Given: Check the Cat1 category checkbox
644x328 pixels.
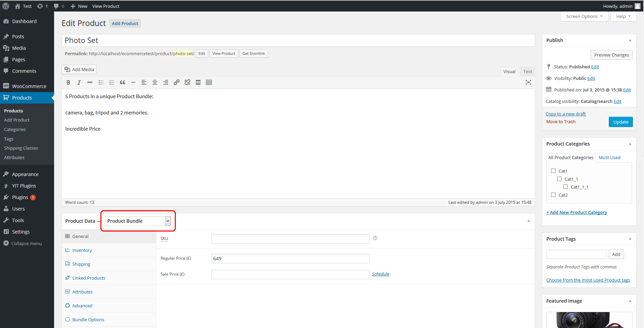Looking at the screenshot, I should (553, 171).
